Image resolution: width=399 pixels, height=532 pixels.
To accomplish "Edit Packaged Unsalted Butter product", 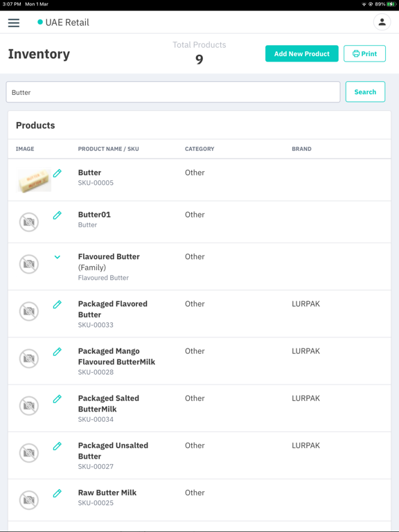I will (57, 446).
